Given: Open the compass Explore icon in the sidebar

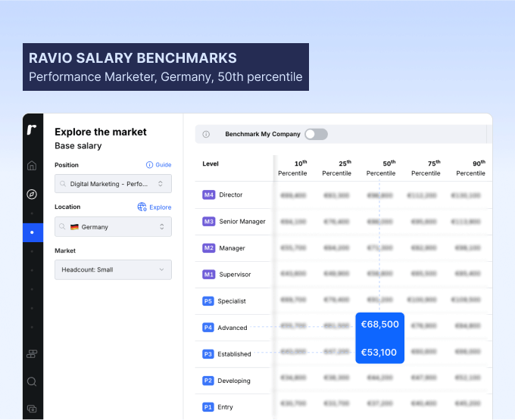Looking at the screenshot, I should coord(32,194).
